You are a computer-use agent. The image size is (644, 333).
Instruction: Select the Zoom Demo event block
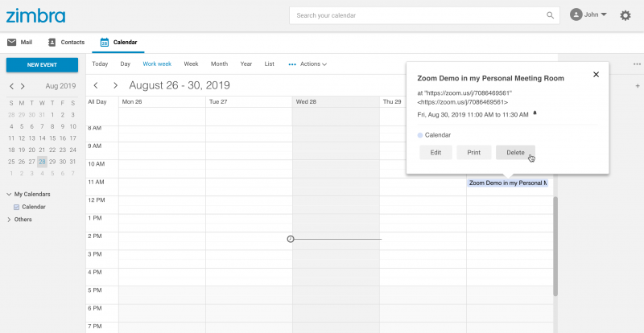[508, 183]
